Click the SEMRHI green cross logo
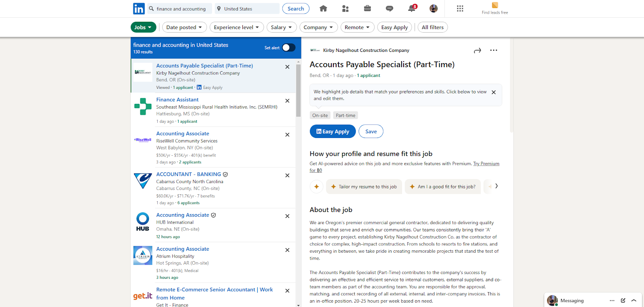This screenshot has width=644, height=307. [143, 107]
